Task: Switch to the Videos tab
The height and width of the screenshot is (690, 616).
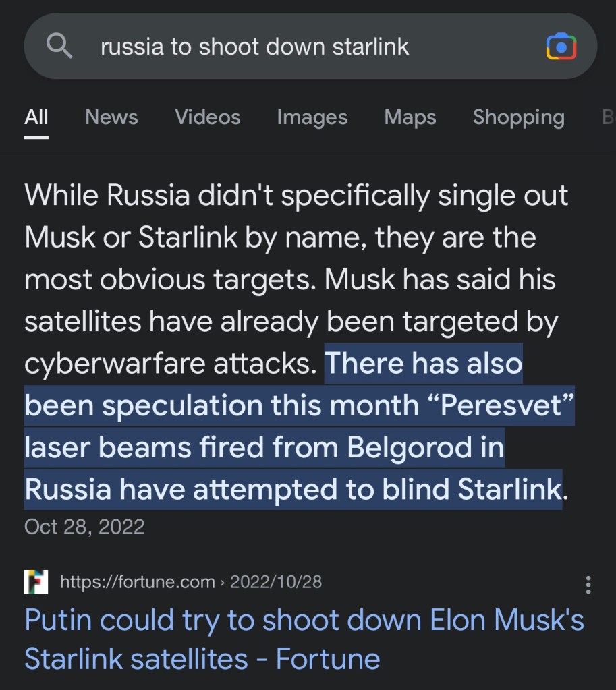Action: [x=208, y=117]
